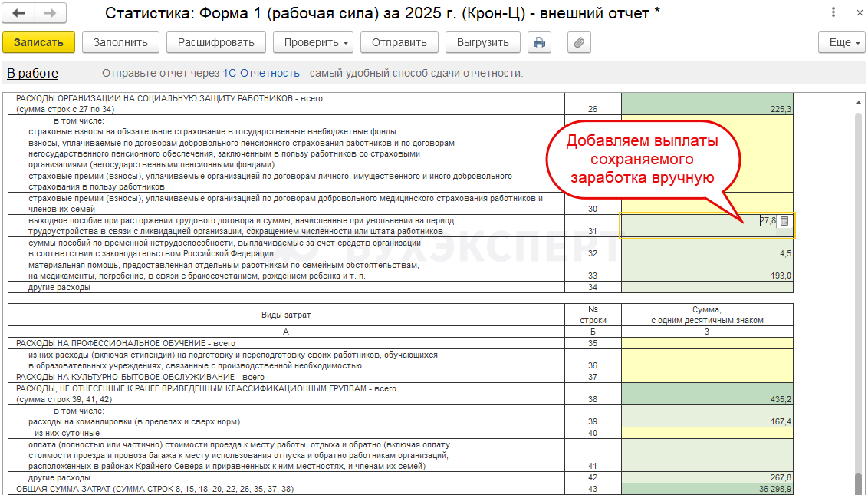The height and width of the screenshot is (495, 868).
Task: Click the Расшифровать button
Action: [216, 43]
